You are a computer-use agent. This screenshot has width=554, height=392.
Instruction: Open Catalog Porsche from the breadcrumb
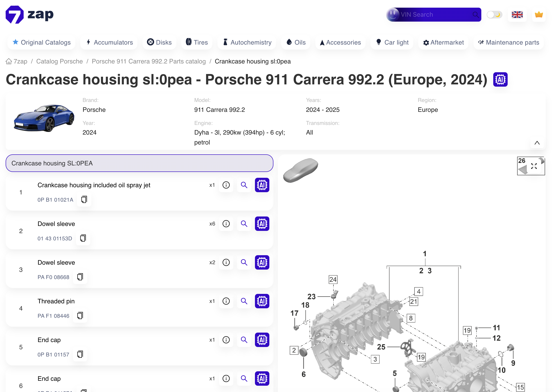(x=59, y=61)
